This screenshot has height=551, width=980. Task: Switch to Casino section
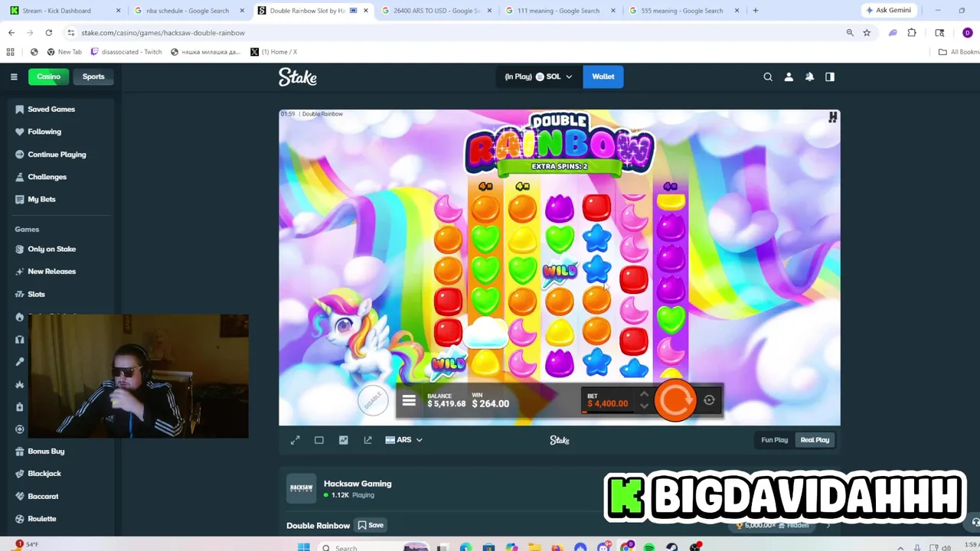[x=48, y=77]
